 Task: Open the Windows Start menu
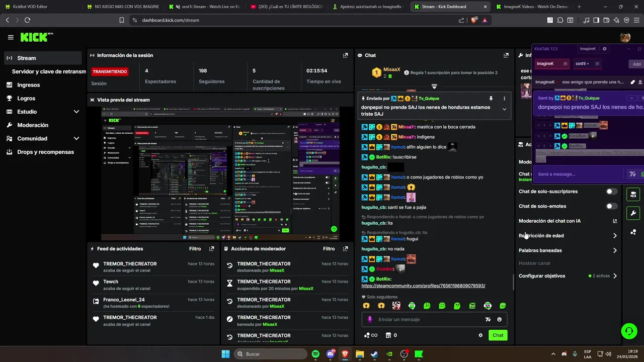click(225, 354)
